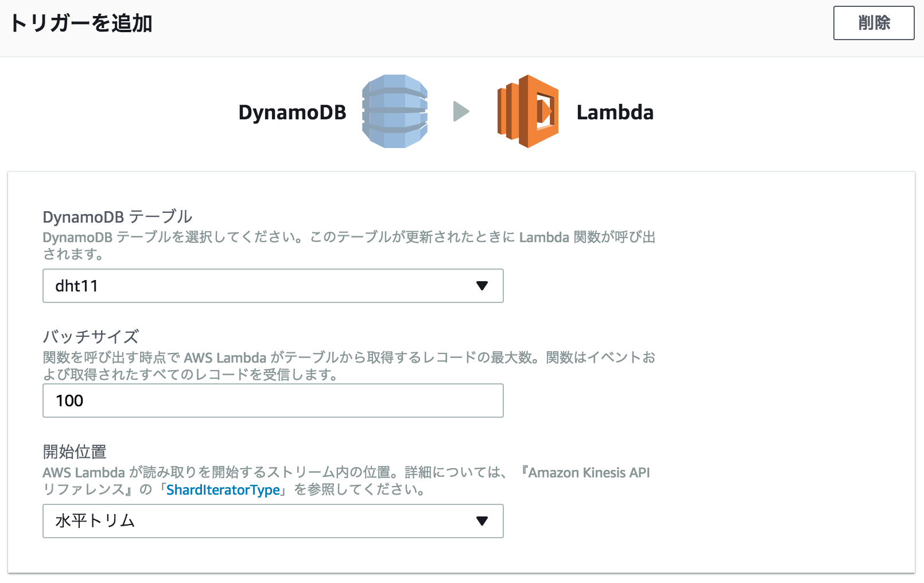Click the DynamoDB label beside the DynamoDB icon
The image size is (924, 583).
(292, 112)
